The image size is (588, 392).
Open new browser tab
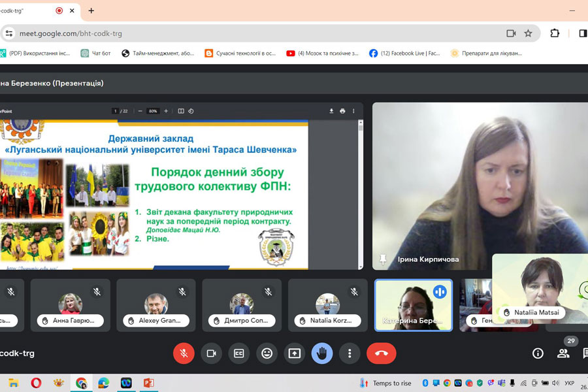(91, 10)
